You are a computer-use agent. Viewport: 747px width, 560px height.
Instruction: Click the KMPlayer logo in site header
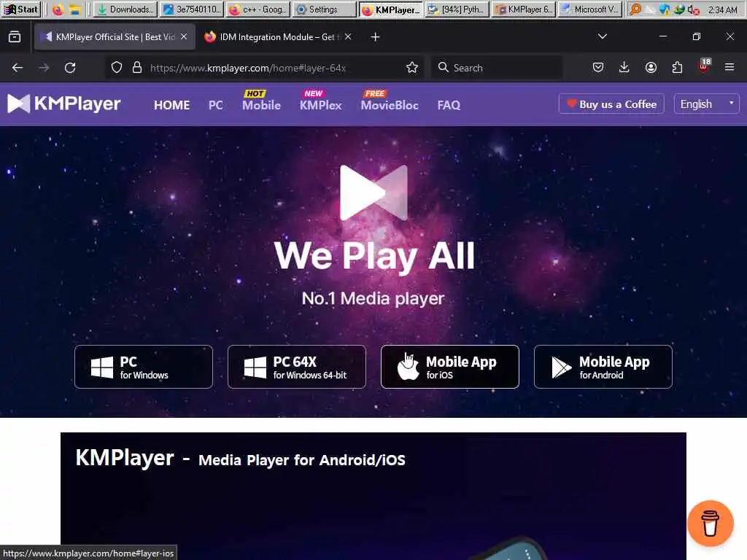[x=64, y=104]
